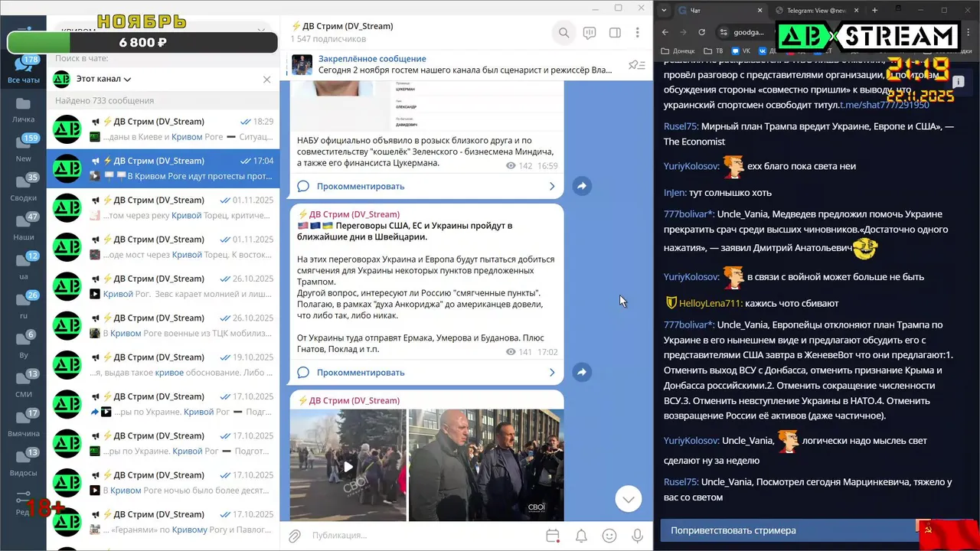The image size is (980, 551).
Task: Open the Донецк bookmark folder
Action: (678, 51)
